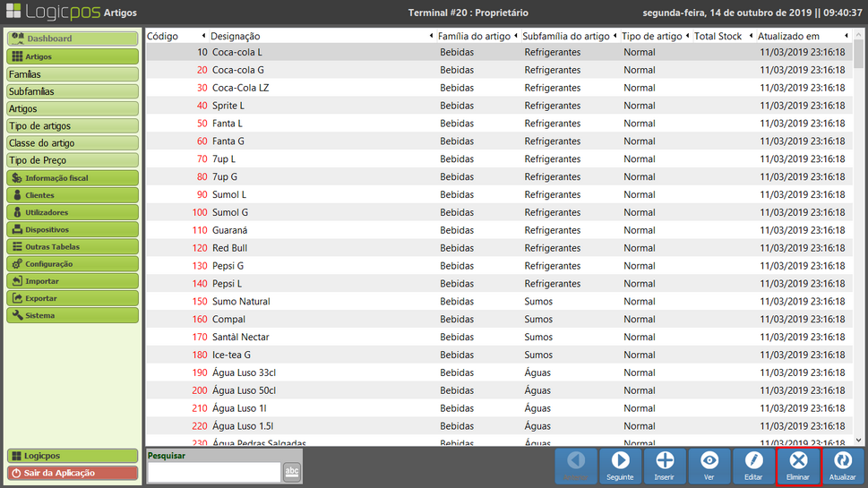Expand the Clientes sidebar section
The width and height of the screenshot is (868, 488).
coord(73,195)
